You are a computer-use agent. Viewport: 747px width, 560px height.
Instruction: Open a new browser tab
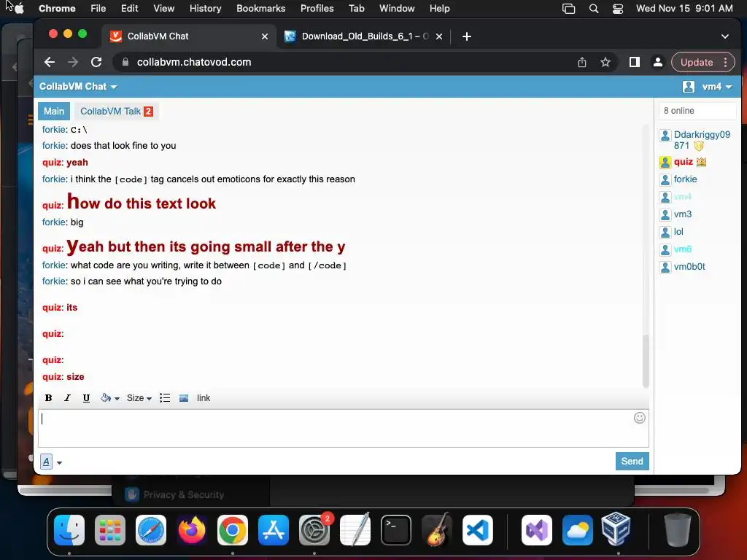(466, 36)
